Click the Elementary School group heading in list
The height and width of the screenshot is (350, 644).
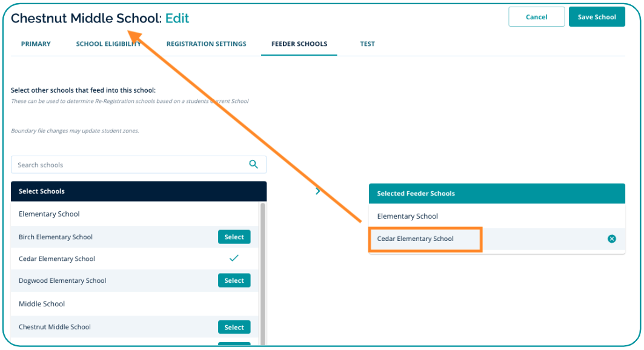pos(49,214)
